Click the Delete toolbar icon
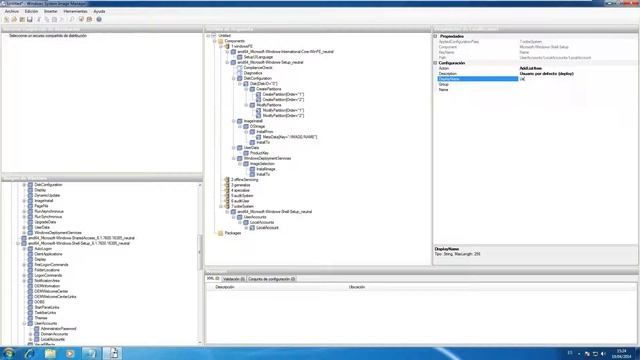Screen dimensions: 640x360 (x=62, y=20)
